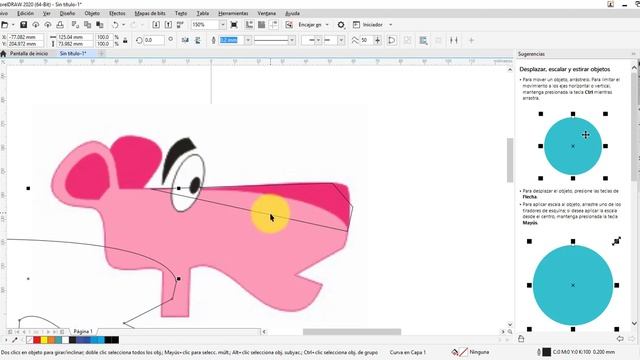Toggle the Show grid icon
This screenshot has width=640, height=360.
pos(262,25)
